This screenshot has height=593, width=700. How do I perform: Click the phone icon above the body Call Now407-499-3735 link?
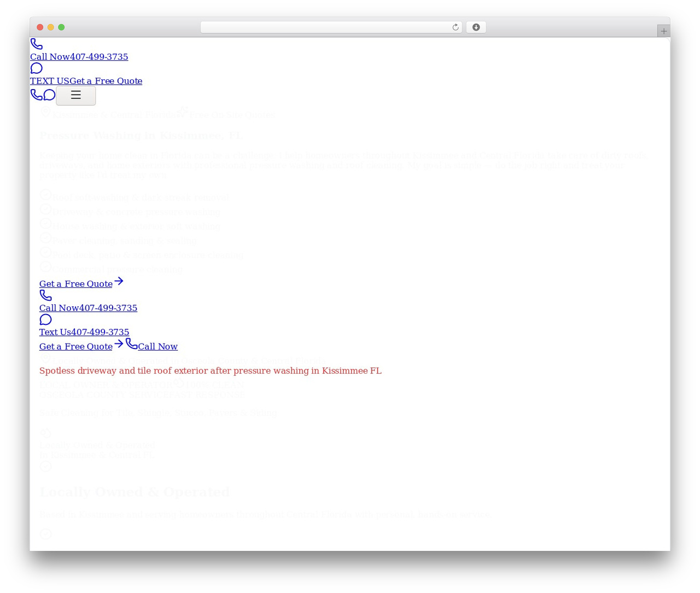click(x=46, y=295)
